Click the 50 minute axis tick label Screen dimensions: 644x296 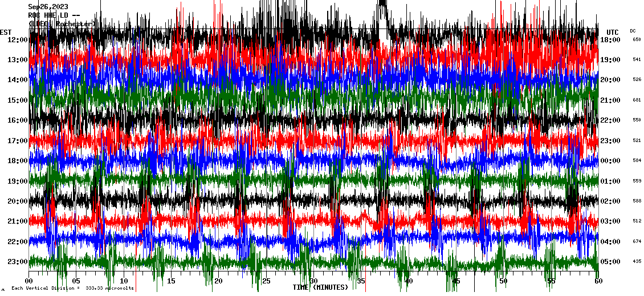[503, 281]
